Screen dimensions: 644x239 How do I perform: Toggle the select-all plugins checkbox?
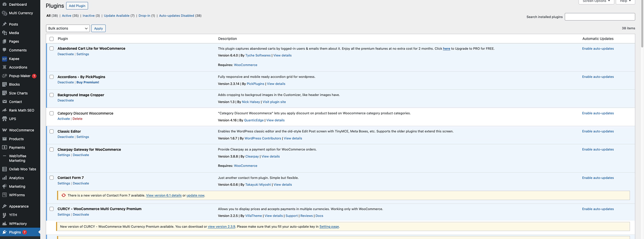click(52, 39)
